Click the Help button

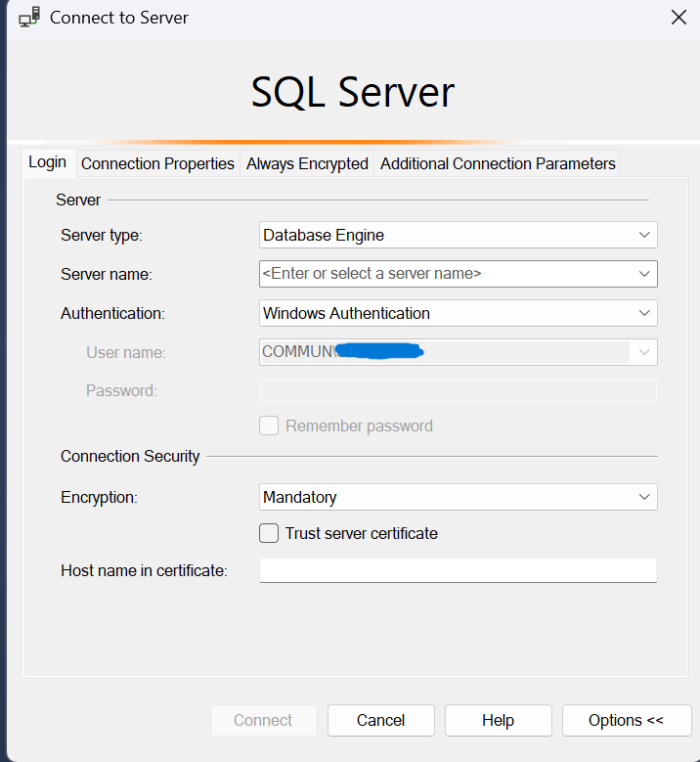click(498, 720)
